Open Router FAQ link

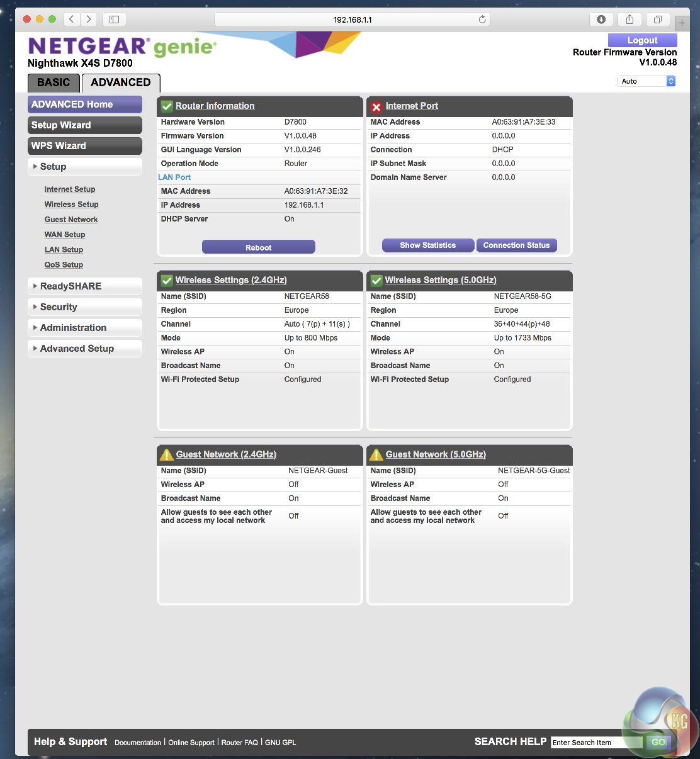240,743
